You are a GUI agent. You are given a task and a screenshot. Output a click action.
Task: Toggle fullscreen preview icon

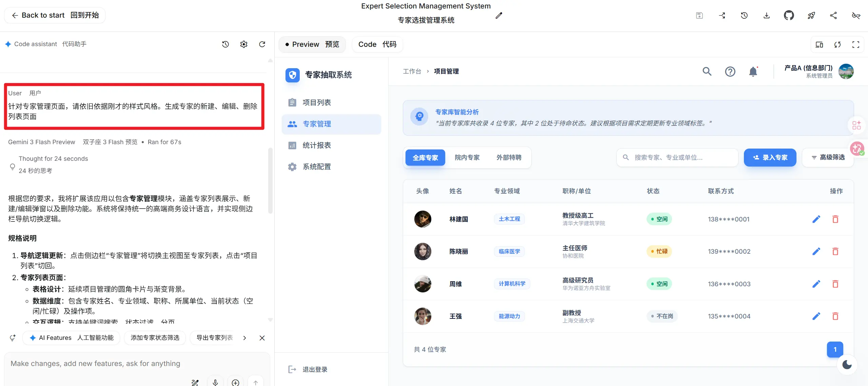(x=855, y=44)
